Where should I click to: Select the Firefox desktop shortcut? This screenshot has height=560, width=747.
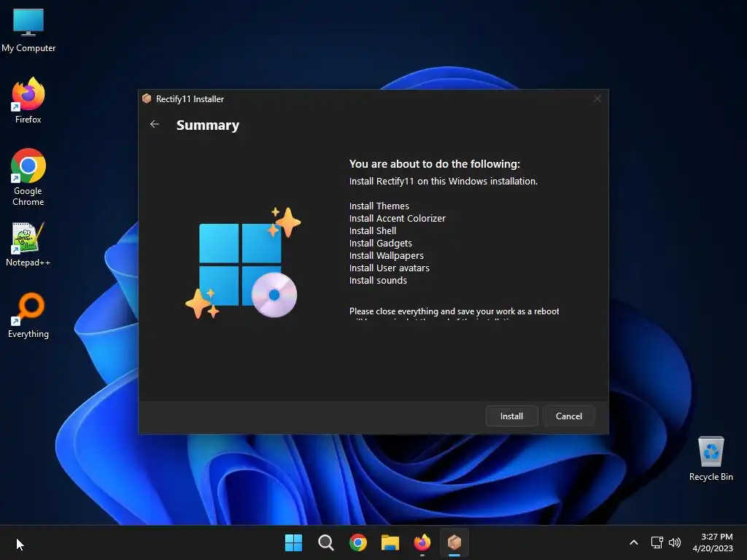(x=28, y=101)
